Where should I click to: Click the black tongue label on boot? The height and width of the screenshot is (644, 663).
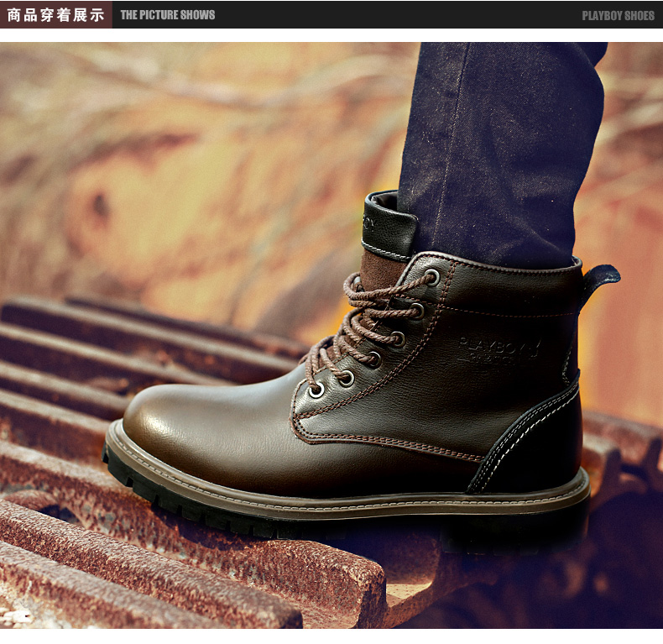[386, 224]
